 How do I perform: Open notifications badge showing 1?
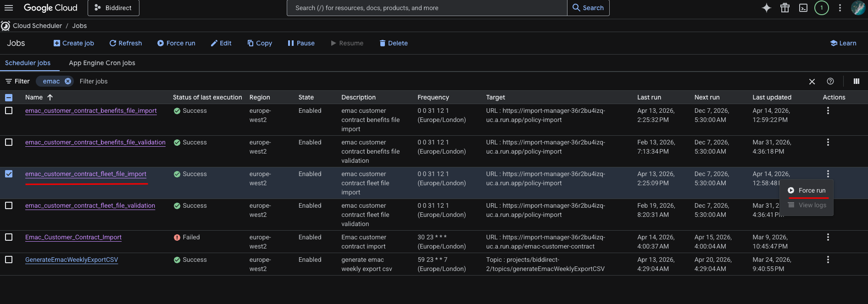pos(822,8)
